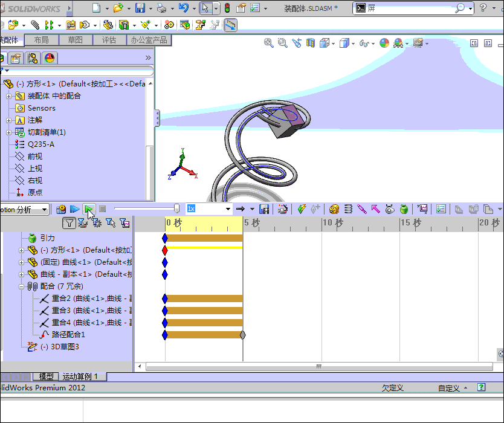Click the red key diamond for 方形<1>
Viewport: 504px width, 423px height.
pos(165,250)
